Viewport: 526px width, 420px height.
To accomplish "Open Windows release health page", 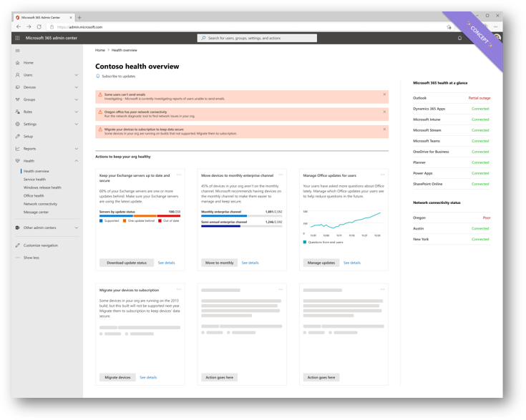I will tap(42, 187).
